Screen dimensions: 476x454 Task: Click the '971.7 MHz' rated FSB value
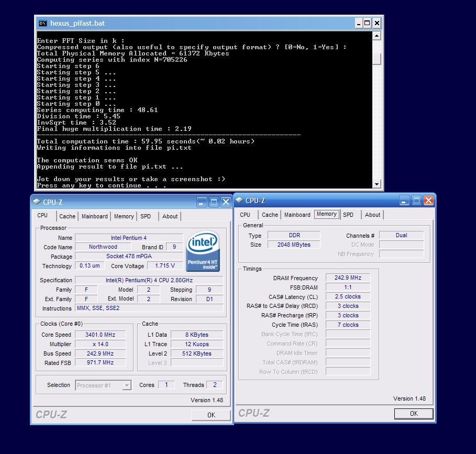100,363
